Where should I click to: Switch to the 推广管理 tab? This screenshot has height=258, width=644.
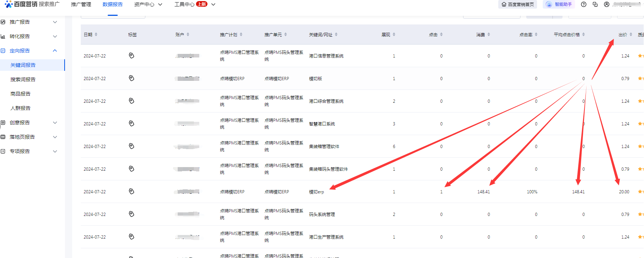tap(81, 4)
